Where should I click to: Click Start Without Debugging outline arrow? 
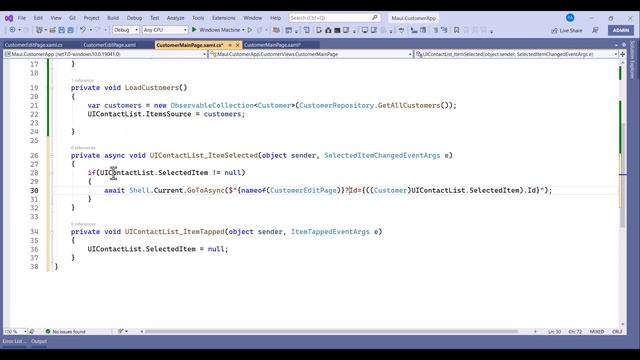tap(250, 30)
